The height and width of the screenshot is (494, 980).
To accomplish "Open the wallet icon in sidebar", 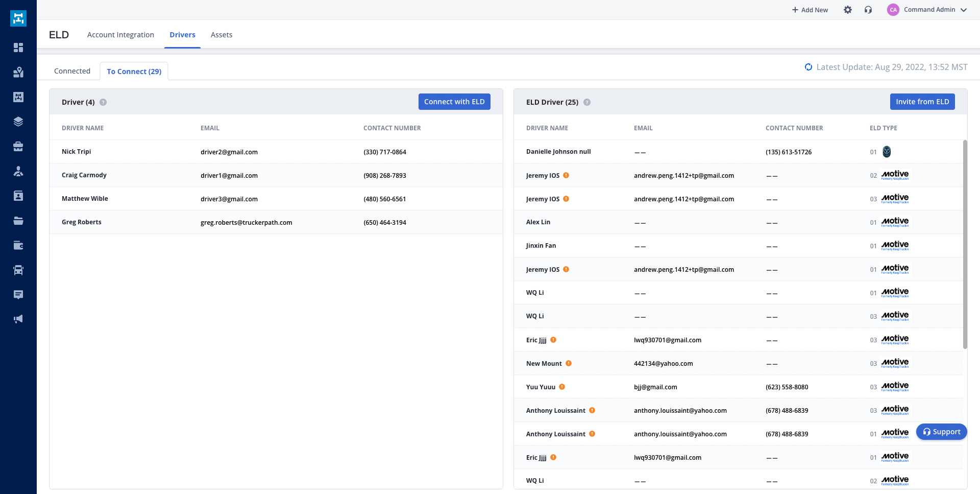I will click(x=18, y=245).
